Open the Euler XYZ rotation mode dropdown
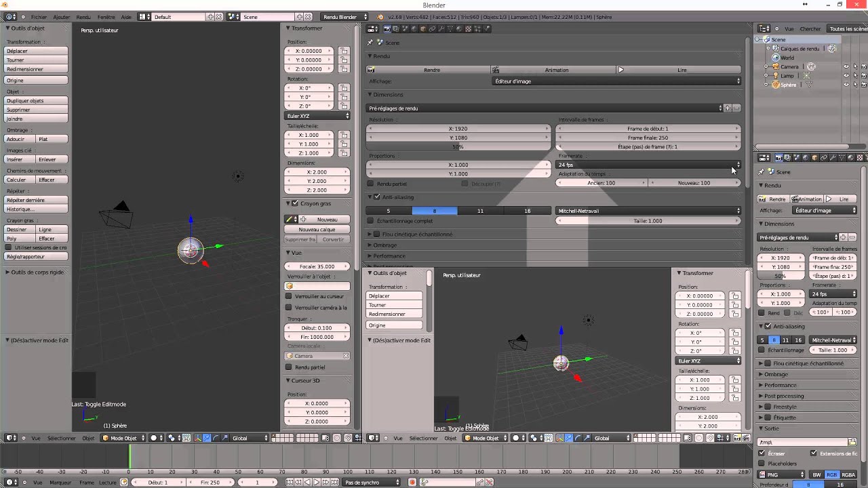The image size is (868, 488). [x=317, y=116]
